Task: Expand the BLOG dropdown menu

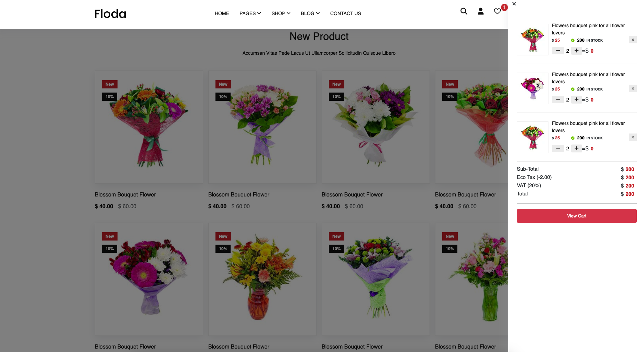Action: 310,13
